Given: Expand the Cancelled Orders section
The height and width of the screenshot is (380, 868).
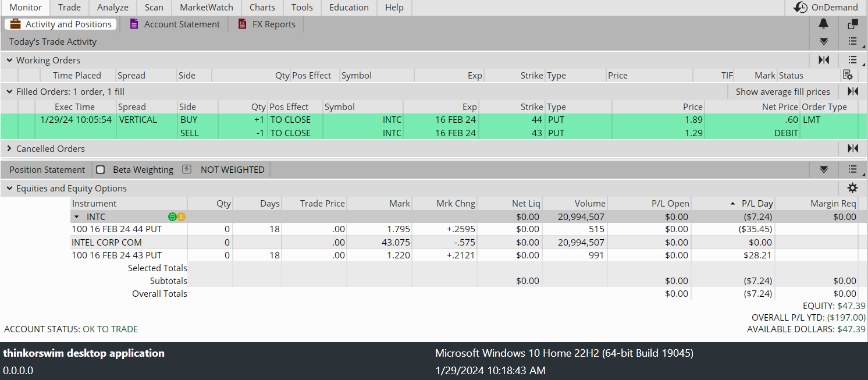Looking at the screenshot, I should click(x=9, y=148).
